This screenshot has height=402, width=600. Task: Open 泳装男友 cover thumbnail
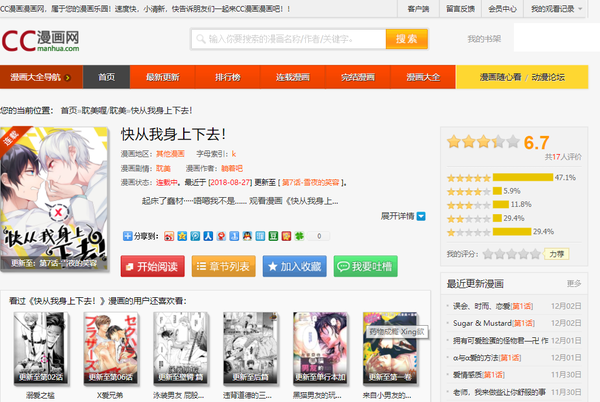point(180,348)
